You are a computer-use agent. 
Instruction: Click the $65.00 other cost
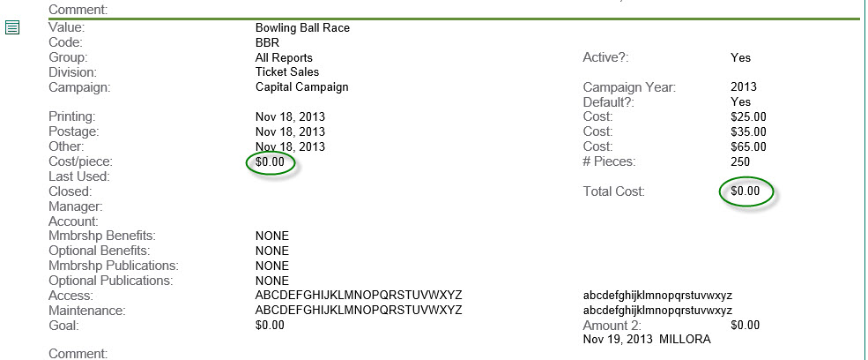click(x=748, y=147)
